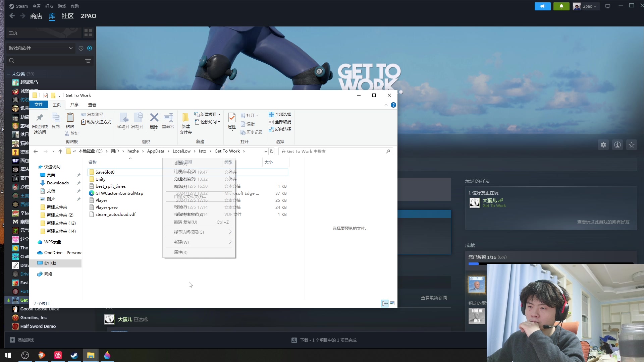Click Add a Game button

[x=22, y=340]
